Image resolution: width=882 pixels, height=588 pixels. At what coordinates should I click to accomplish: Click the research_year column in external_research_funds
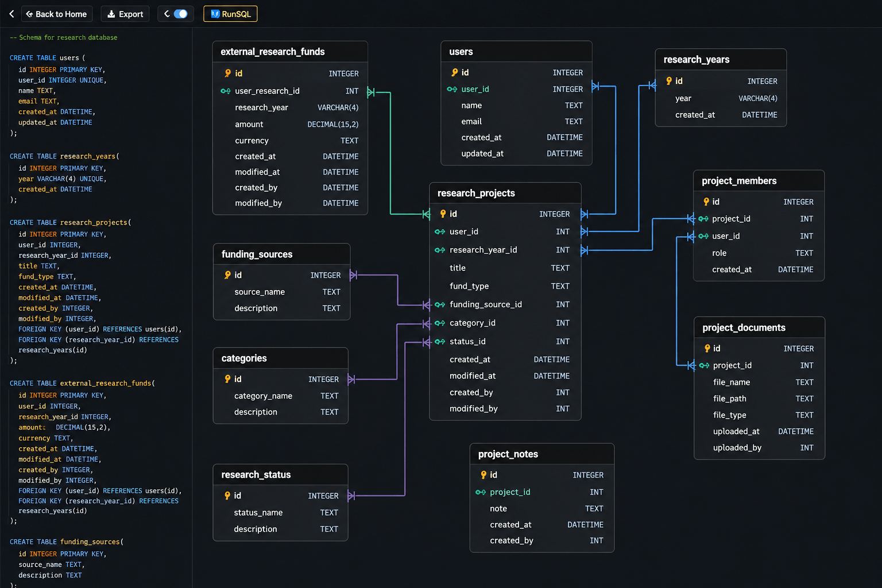290,107
